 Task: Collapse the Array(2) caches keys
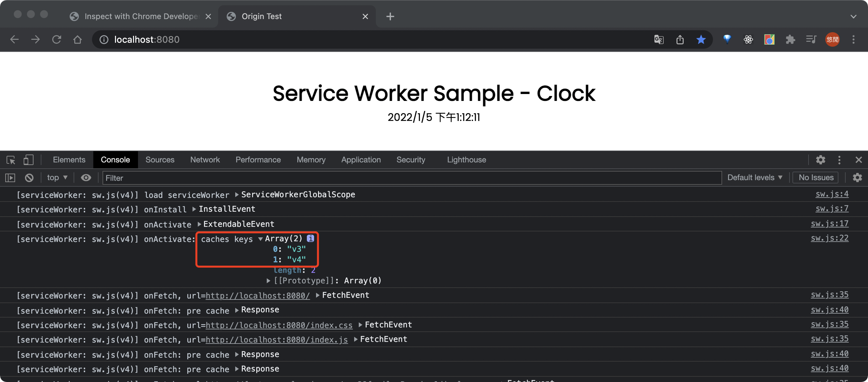coord(260,239)
